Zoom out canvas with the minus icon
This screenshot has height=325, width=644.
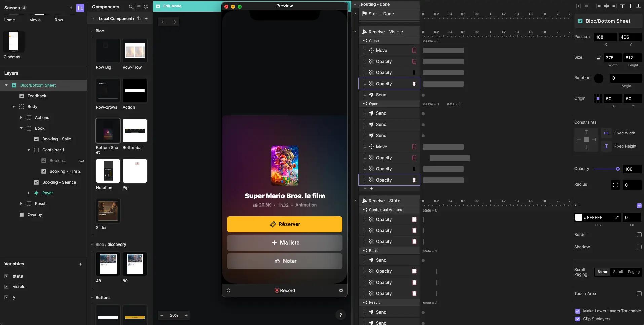pyautogui.click(x=162, y=315)
